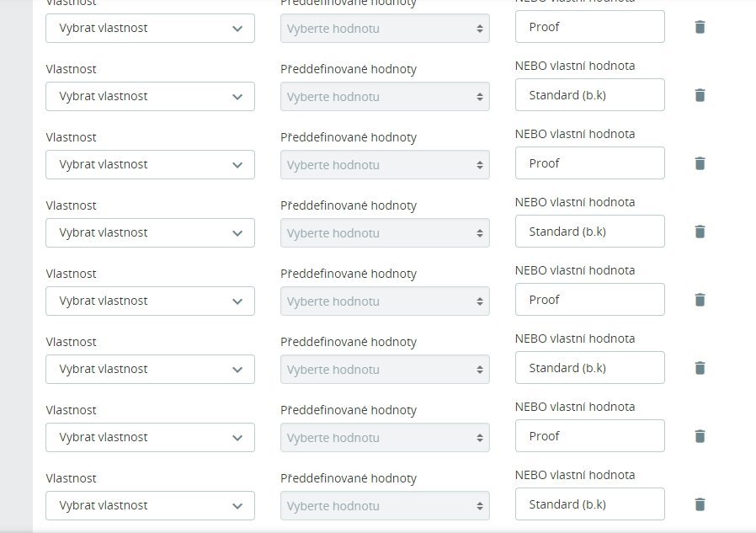Remove the second Proof row via trash icon

click(x=700, y=163)
